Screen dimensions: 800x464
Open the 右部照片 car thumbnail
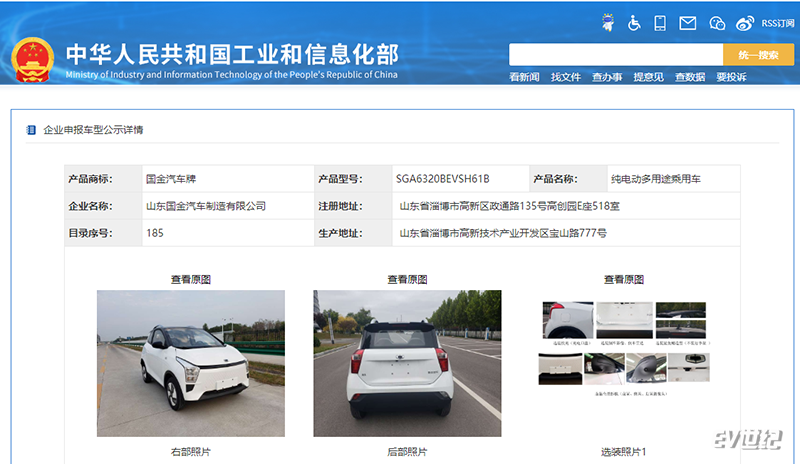191,363
